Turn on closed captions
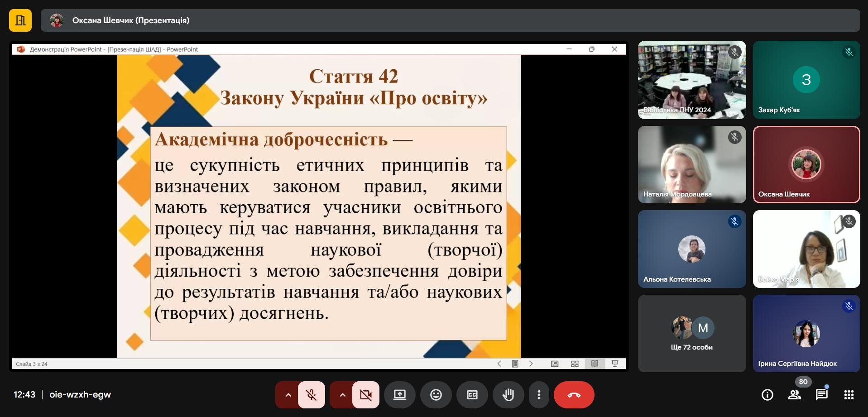 pyautogui.click(x=472, y=395)
